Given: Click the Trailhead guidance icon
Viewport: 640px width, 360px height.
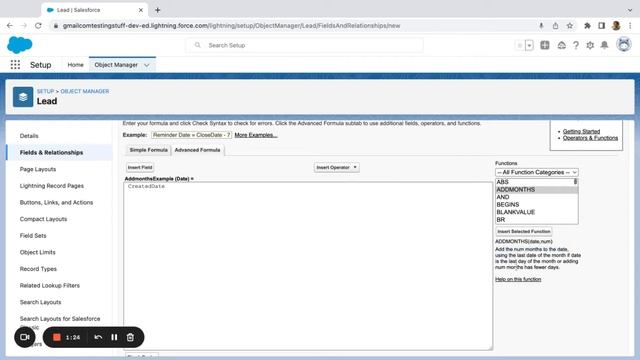Looking at the screenshot, I should (562, 45).
